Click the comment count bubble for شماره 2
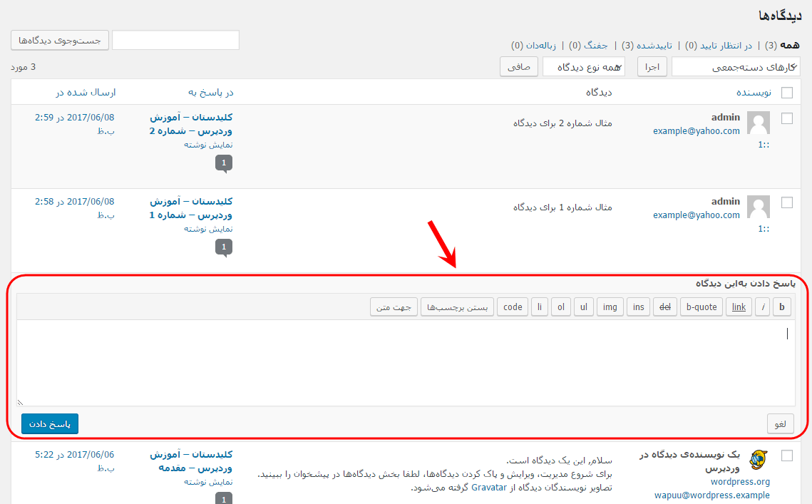This screenshot has width=812, height=504. [224, 163]
